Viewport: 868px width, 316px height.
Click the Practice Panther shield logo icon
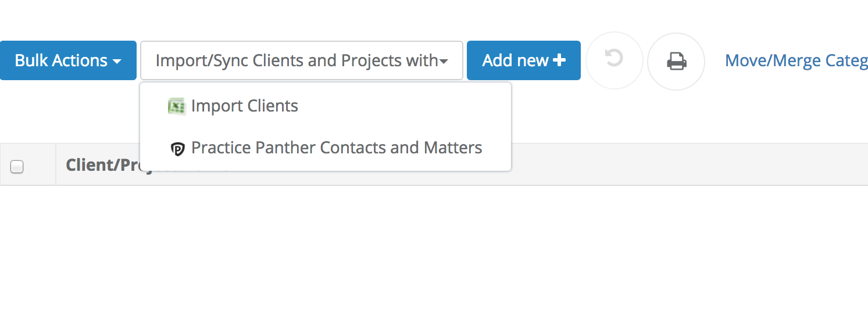click(177, 149)
